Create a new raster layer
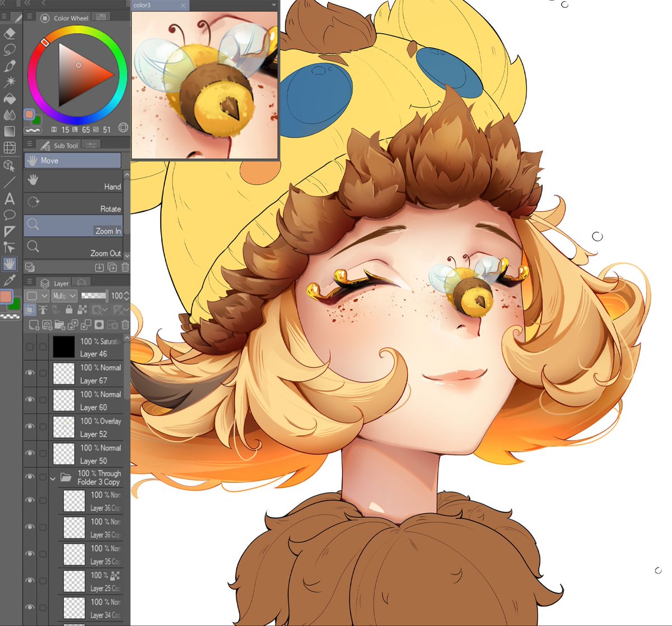This screenshot has height=626, width=672. coord(33,325)
